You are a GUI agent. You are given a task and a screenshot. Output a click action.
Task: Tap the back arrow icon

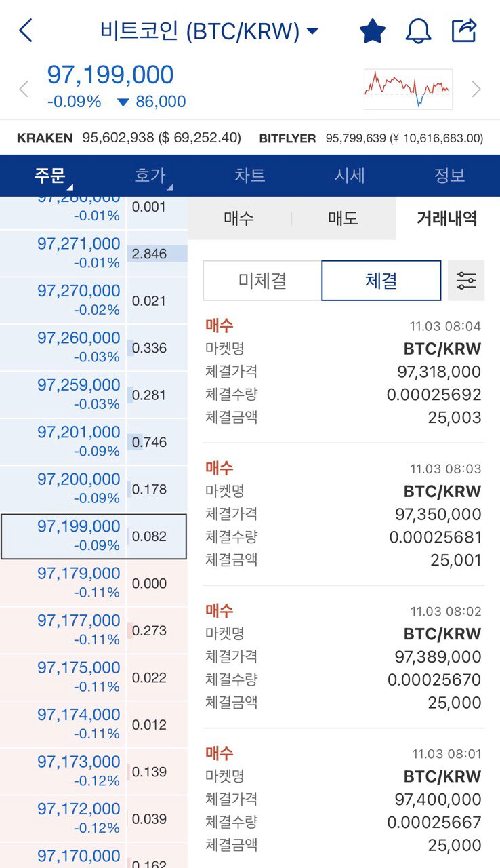click(x=26, y=31)
